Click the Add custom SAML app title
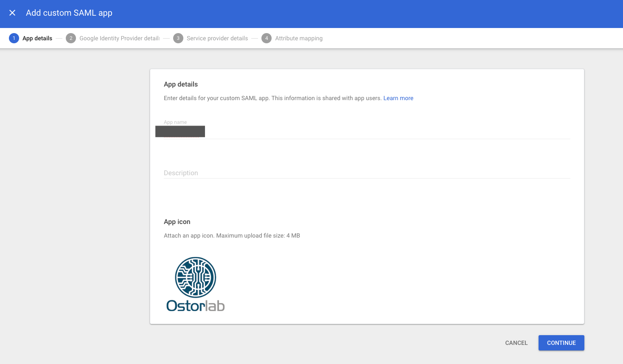 tap(69, 13)
